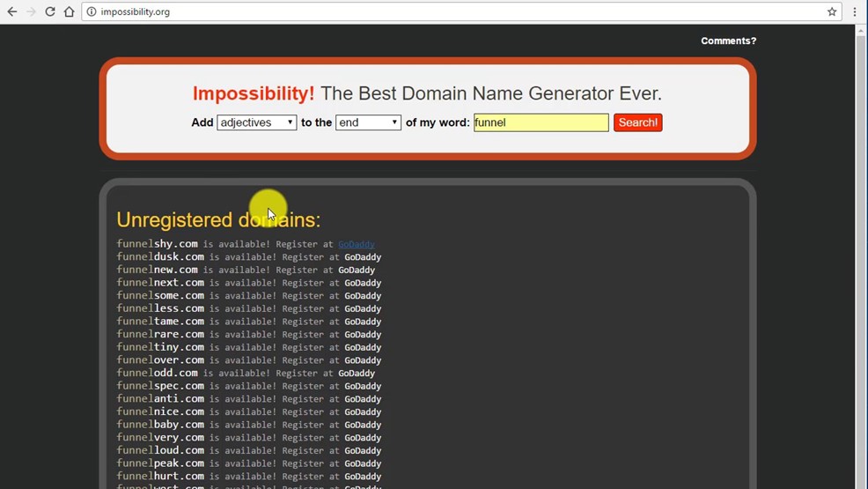
Task: Open GoDaddy link for funnelloud.com
Action: tap(363, 451)
